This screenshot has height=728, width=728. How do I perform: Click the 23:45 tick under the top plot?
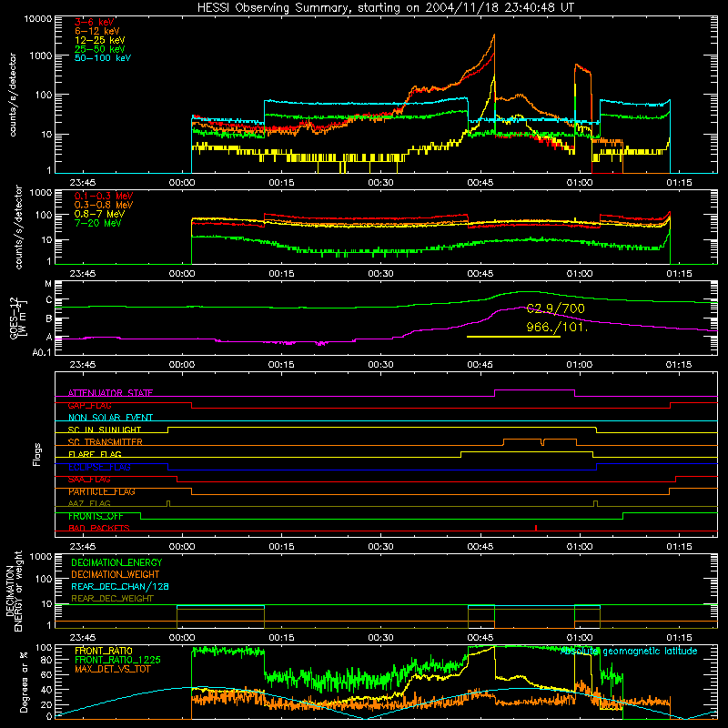tap(83, 183)
